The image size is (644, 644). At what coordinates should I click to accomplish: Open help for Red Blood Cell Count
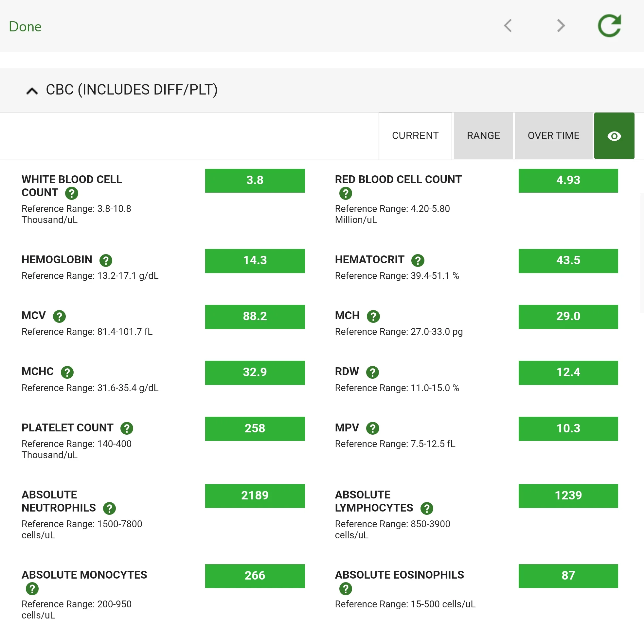[346, 193]
